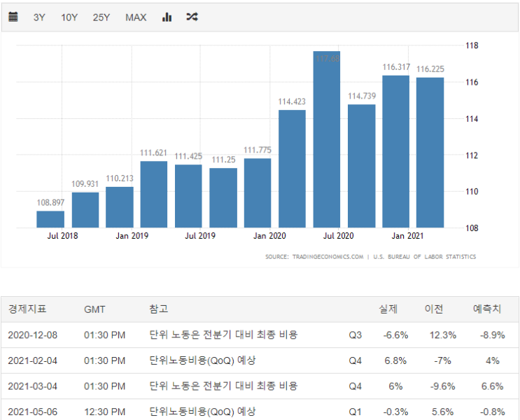
Task: Click the 108.897 bar in the chart
Action: (x=50, y=219)
